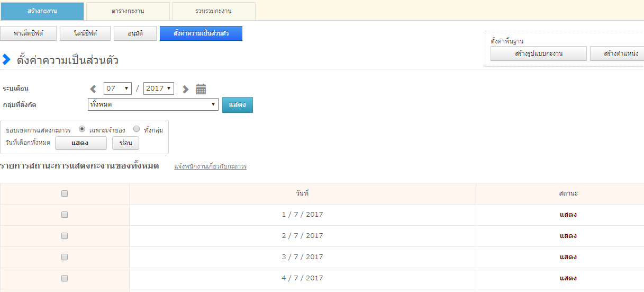This screenshot has width=644, height=292.
Task: Open the สร้างกะงาน tab
Action: 42,11
